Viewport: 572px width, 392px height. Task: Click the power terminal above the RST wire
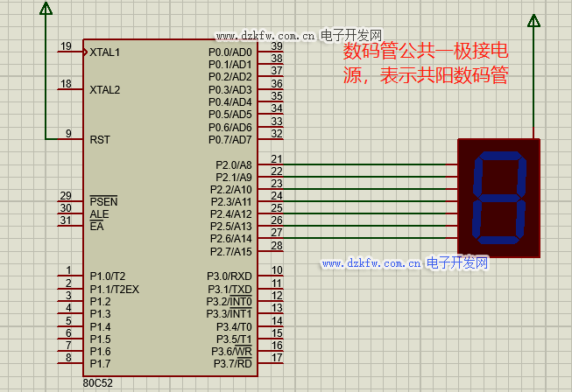click(46, 9)
